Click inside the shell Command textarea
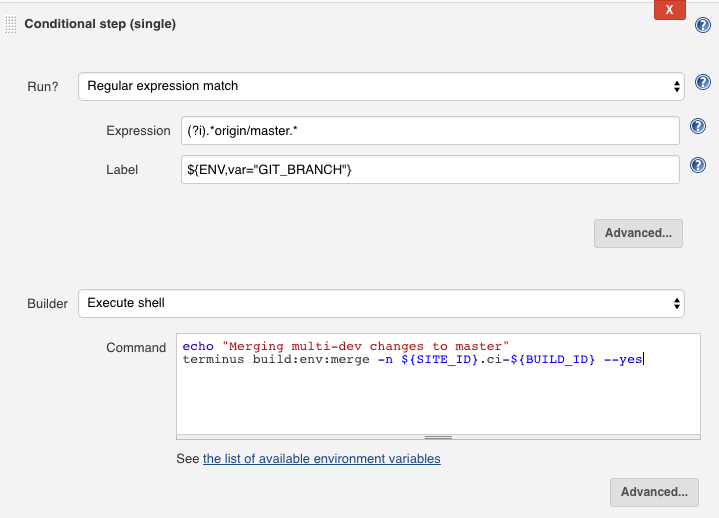Viewport: 719px width, 518px height. 438,390
